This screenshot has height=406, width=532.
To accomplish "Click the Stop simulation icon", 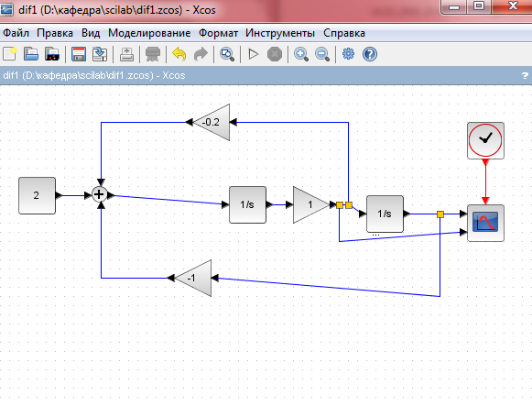I will pyautogui.click(x=275, y=54).
